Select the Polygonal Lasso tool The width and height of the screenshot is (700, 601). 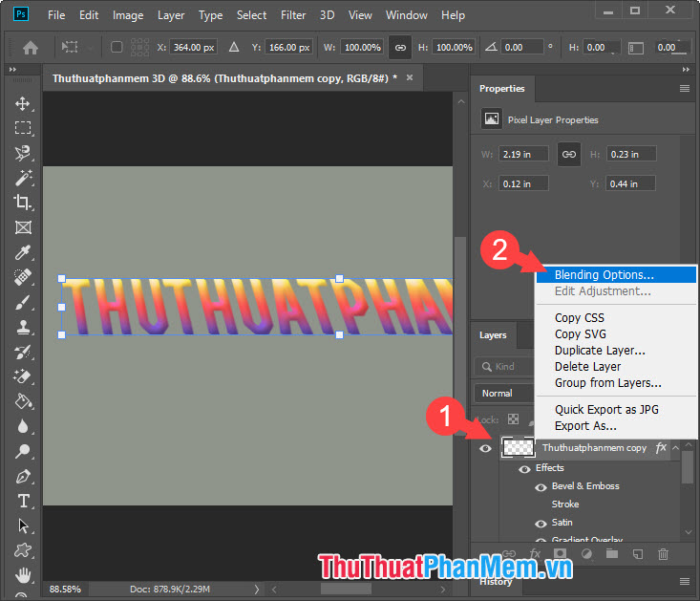point(23,153)
